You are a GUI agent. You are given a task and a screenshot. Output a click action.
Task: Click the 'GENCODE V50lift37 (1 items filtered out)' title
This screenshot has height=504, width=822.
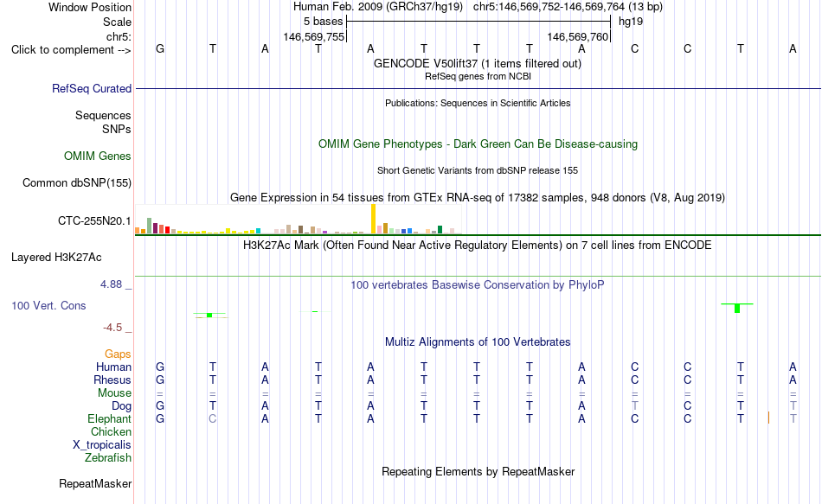coord(478,63)
